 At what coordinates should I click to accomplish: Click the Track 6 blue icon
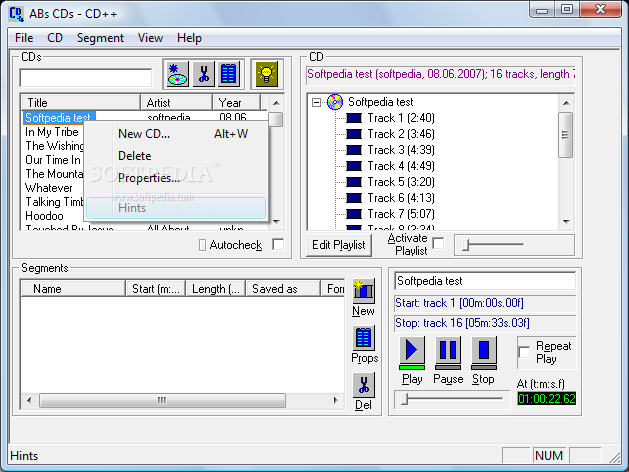pos(354,198)
